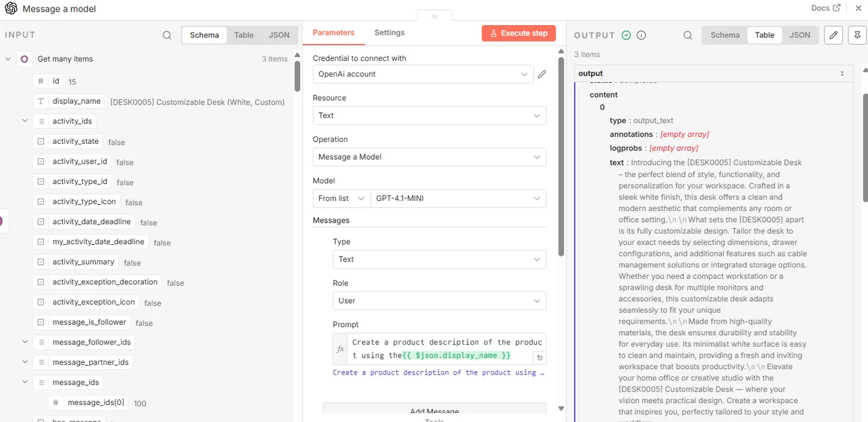Open the Role dropdown showing User
The image size is (868, 422).
pos(439,301)
